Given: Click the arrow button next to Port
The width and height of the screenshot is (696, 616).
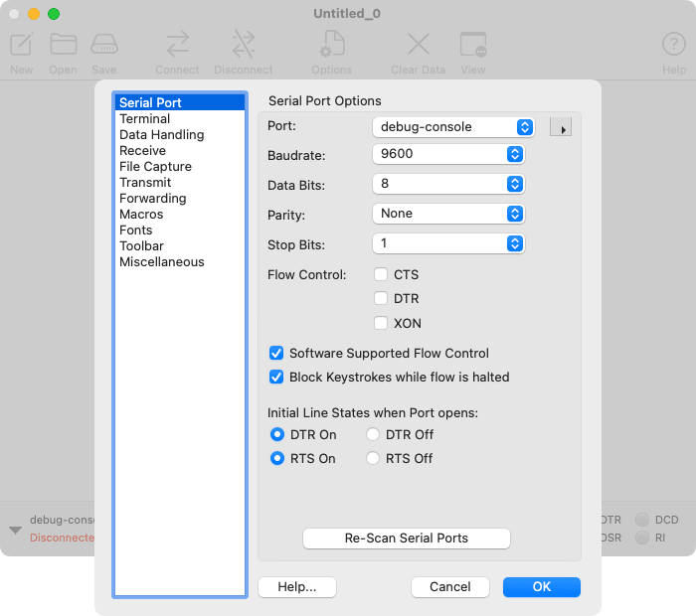Looking at the screenshot, I should [561, 127].
